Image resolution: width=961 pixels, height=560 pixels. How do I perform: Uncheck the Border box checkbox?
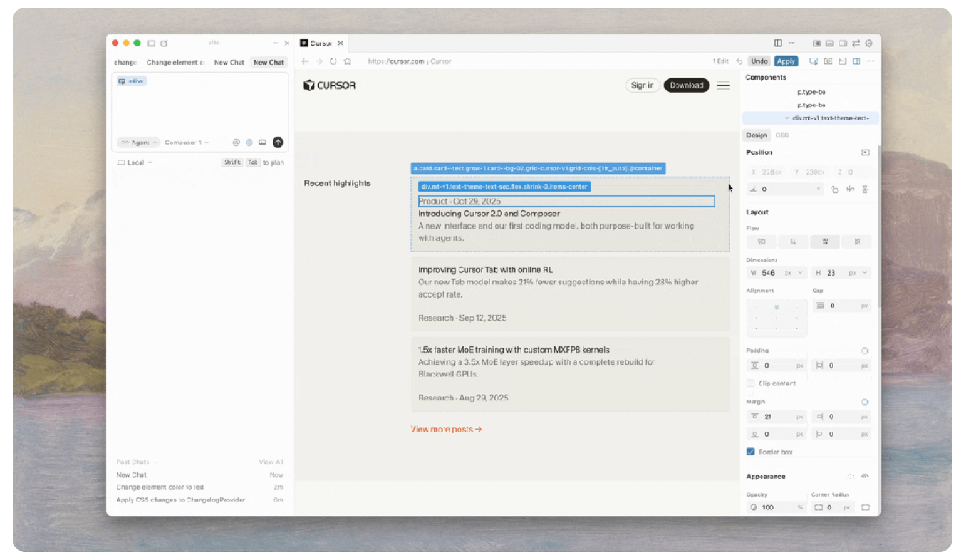[751, 452]
